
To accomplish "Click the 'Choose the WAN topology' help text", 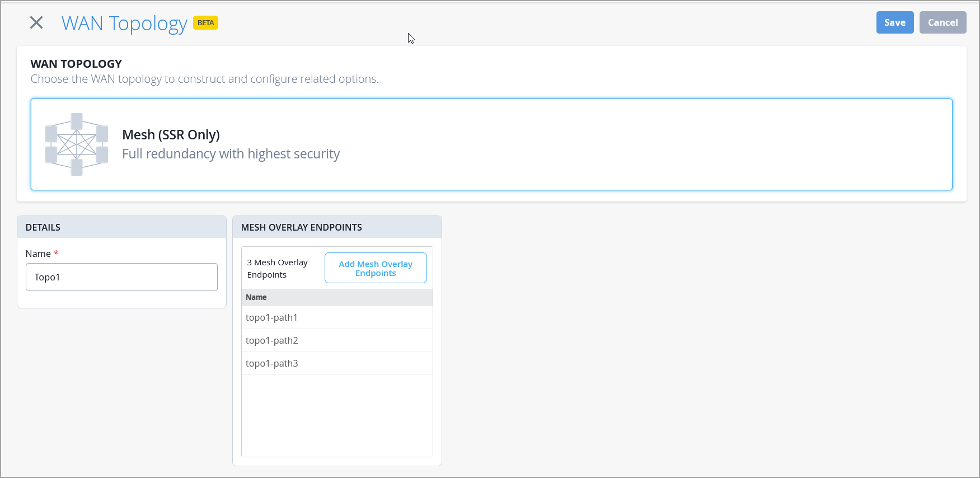I will tap(204, 79).
